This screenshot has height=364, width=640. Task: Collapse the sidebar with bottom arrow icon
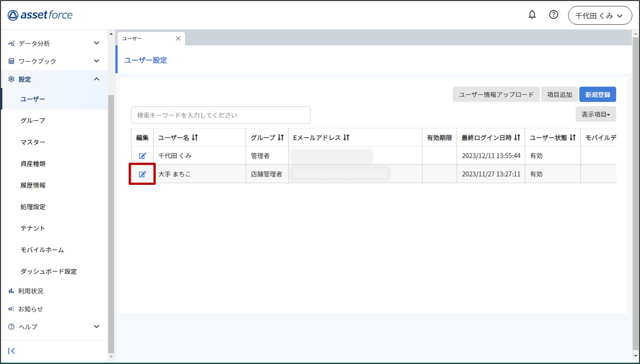[x=11, y=351]
